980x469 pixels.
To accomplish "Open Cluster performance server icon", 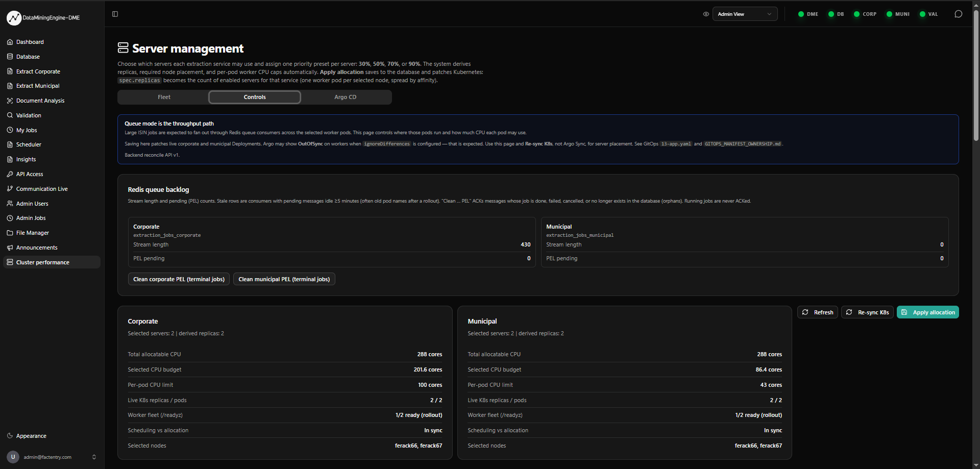I will 10,262.
